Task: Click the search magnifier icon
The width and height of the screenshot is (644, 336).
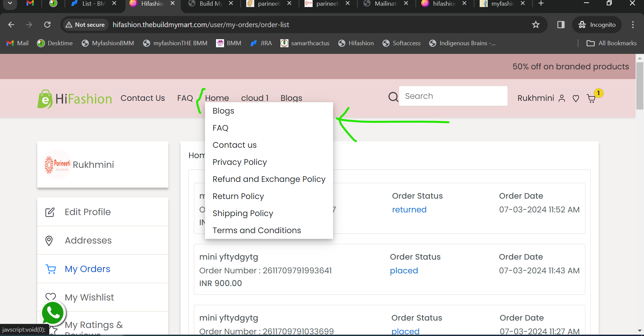Action: (x=393, y=97)
